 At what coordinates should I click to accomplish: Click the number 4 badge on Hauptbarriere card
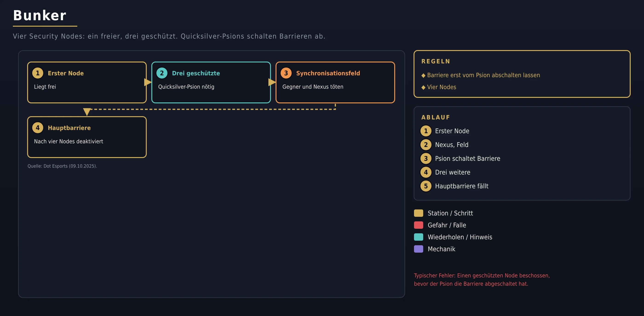[x=38, y=128]
